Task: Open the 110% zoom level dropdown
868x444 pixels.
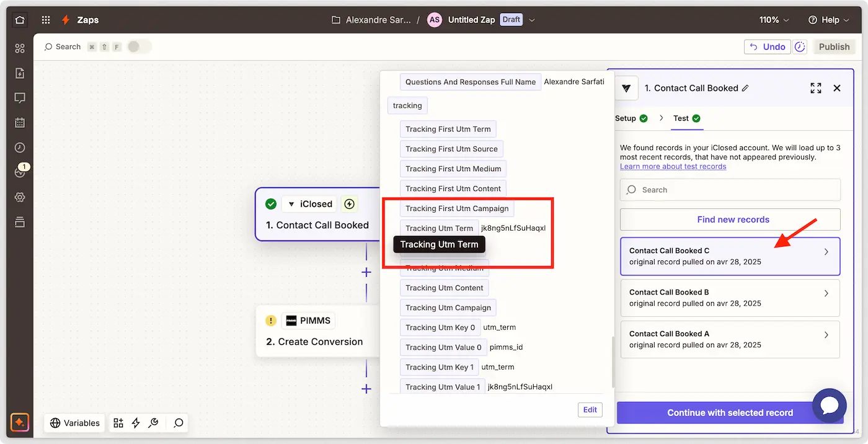Action: 774,20
